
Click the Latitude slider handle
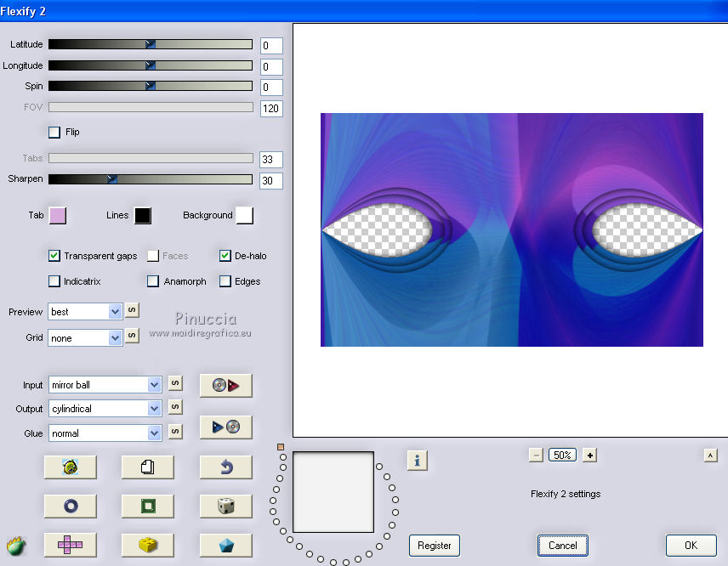150,44
